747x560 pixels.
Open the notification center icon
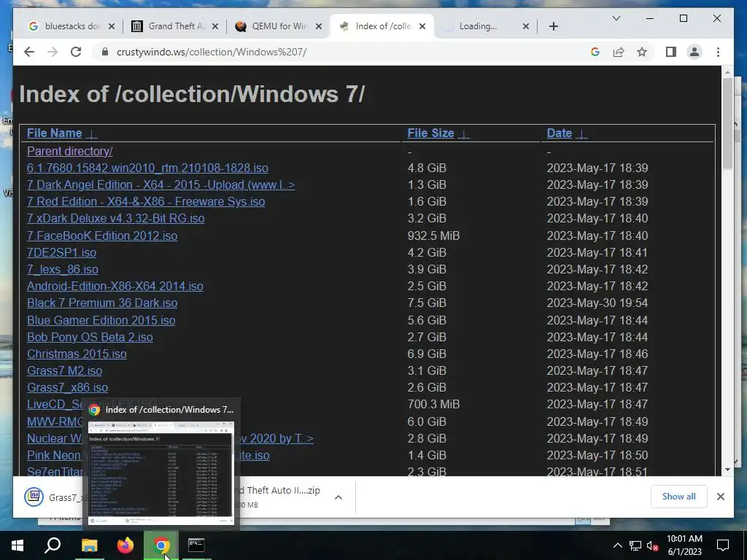(723, 545)
